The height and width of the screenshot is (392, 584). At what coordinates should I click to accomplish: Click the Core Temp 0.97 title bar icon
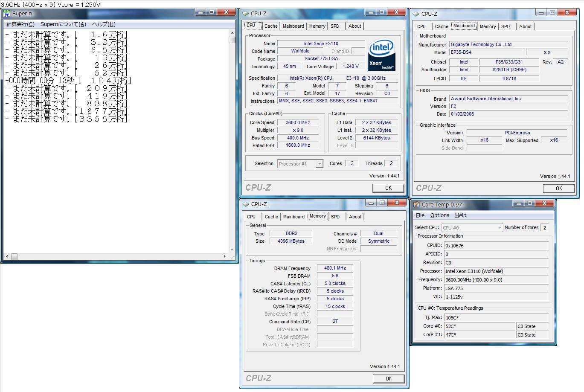coord(416,205)
